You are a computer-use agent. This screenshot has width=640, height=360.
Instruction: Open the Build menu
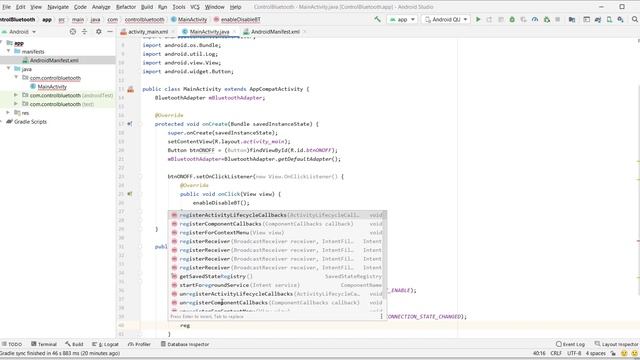tap(147, 7)
